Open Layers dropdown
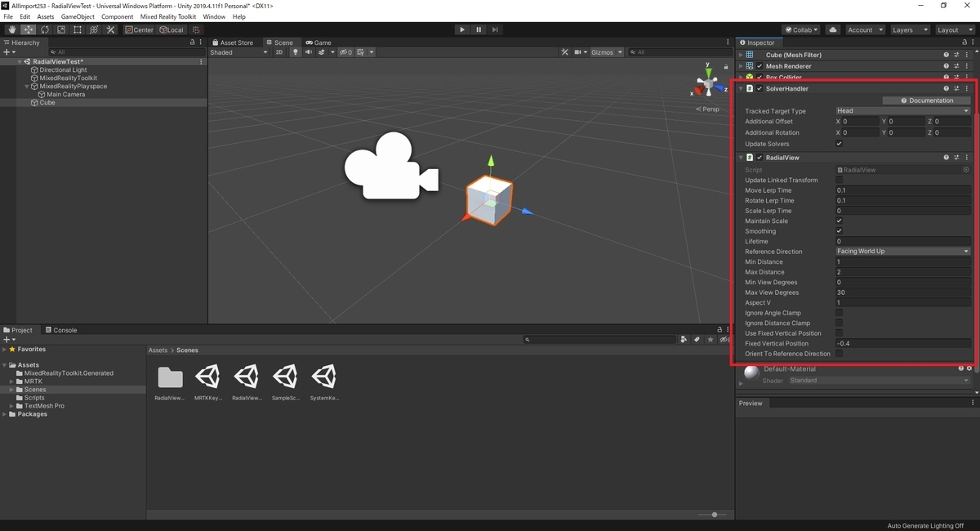Screen dimensions: 980x531 pyautogui.click(x=909, y=29)
